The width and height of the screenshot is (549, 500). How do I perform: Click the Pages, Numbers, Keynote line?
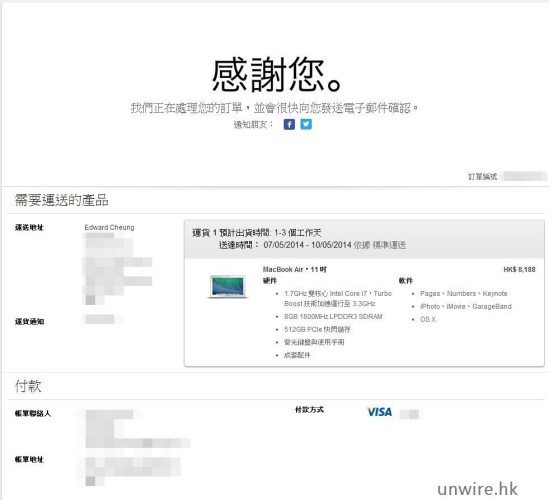464,293
